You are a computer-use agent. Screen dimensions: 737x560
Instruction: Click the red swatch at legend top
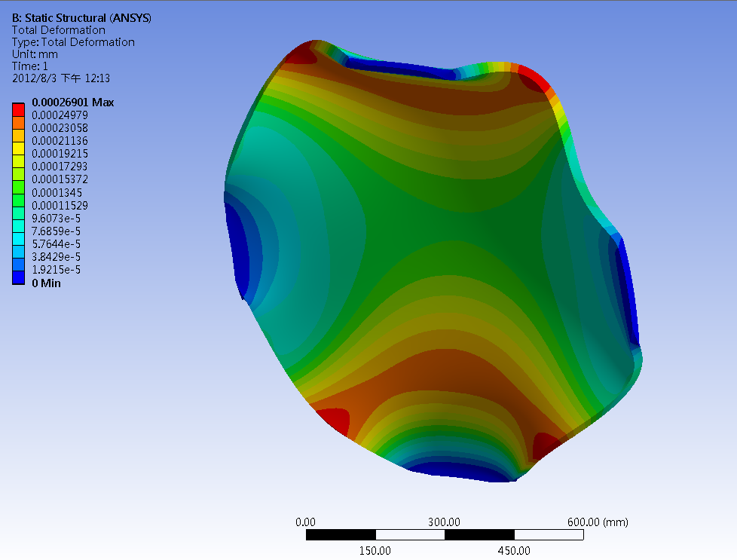pos(18,109)
